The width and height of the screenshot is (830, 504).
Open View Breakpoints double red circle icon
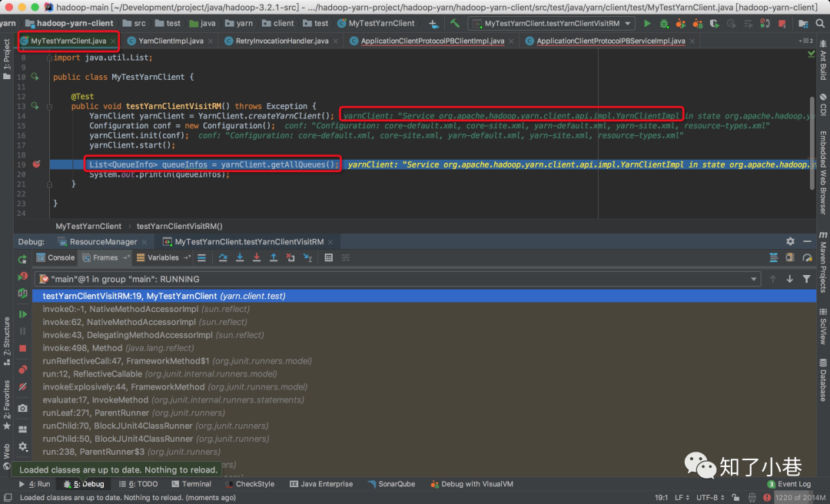[22, 370]
